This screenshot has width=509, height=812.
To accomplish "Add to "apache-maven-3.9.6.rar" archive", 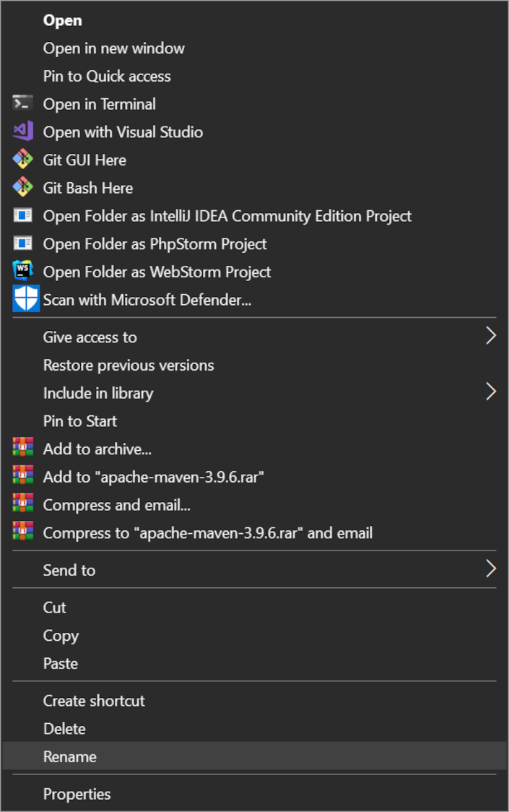I will pyautogui.click(x=254, y=476).
